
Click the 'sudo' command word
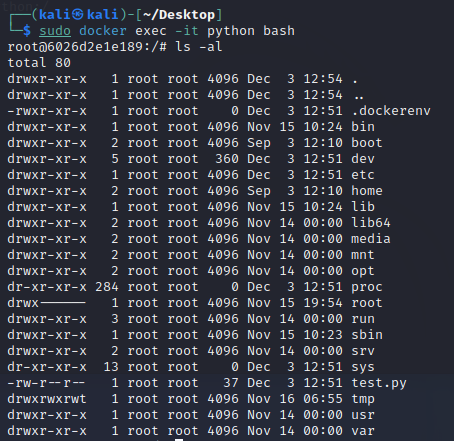click(55, 31)
